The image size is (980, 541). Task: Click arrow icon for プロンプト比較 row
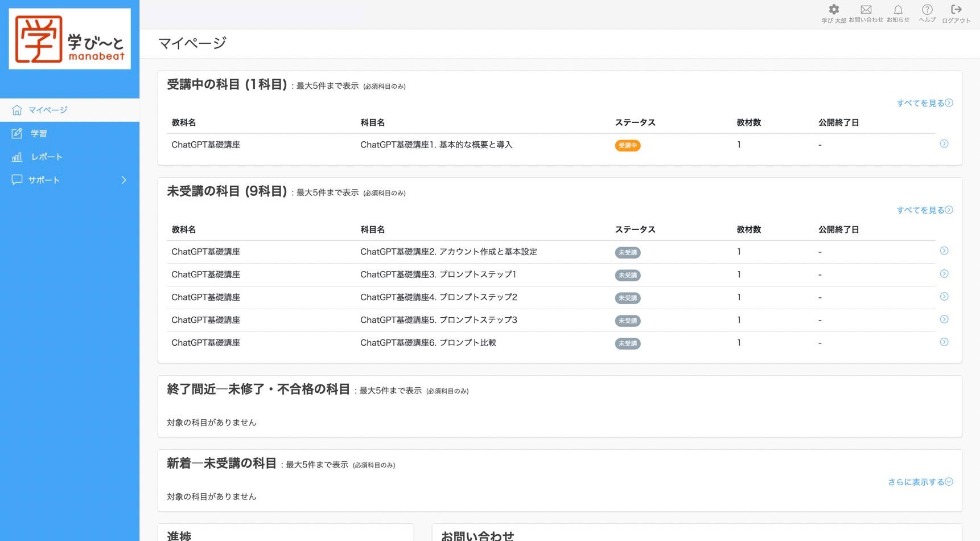point(944,342)
